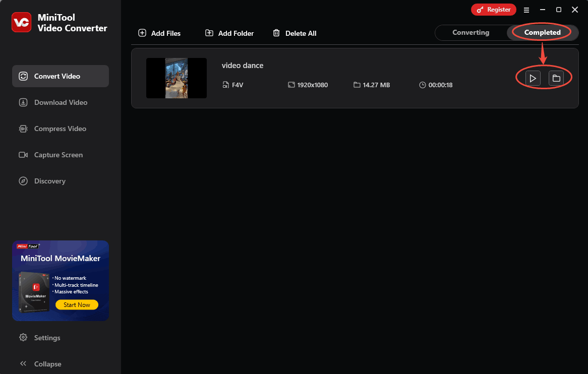
Task: Click the resolution icon beside 1920x1080
Action: point(291,85)
